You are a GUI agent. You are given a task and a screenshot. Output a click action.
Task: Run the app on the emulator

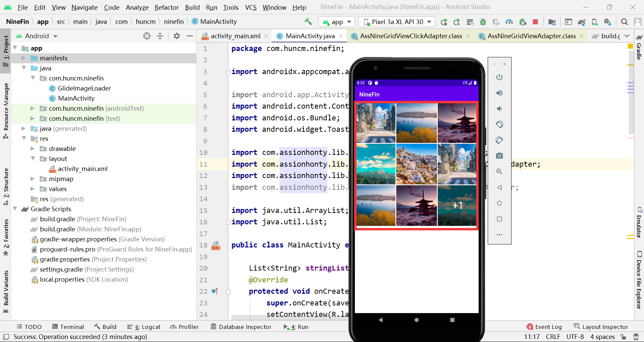[444, 22]
